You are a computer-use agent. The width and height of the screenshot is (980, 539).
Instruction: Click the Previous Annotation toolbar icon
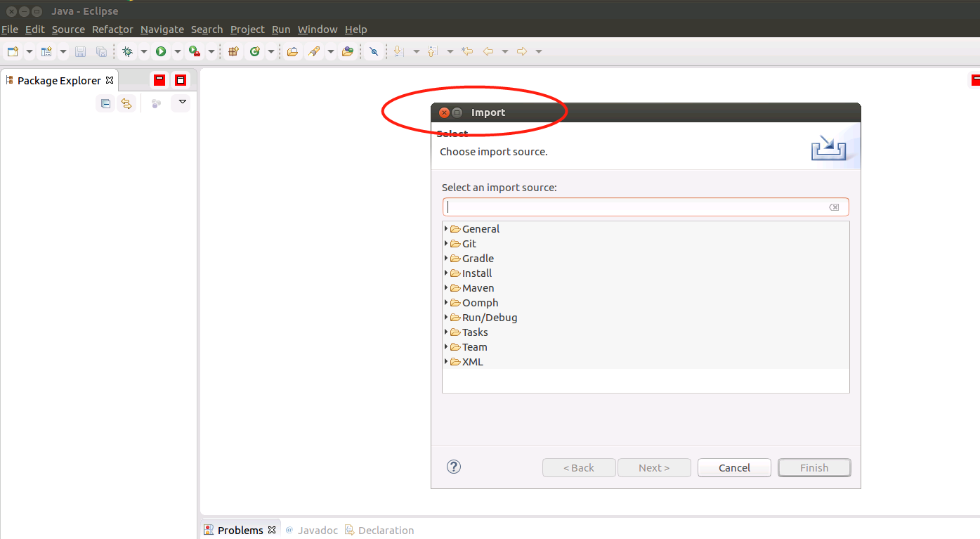pyautogui.click(x=432, y=51)
